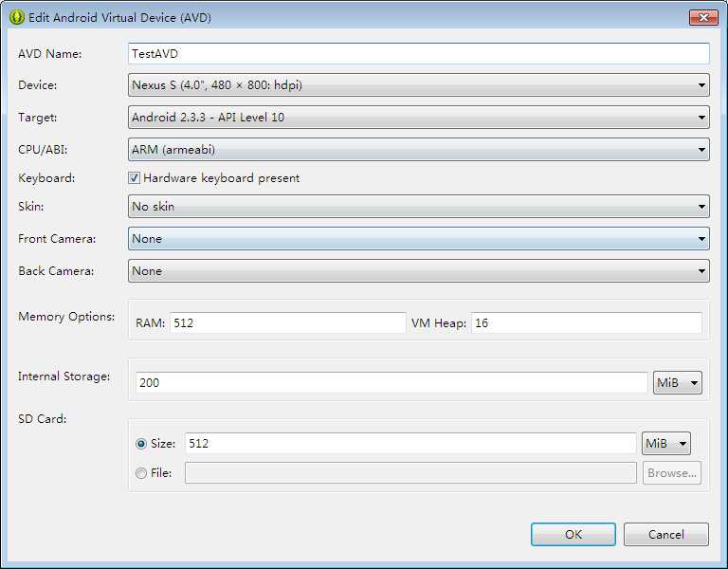Click the "Keyboard:" label
This screenshot has height=569, width=728.
46,178
